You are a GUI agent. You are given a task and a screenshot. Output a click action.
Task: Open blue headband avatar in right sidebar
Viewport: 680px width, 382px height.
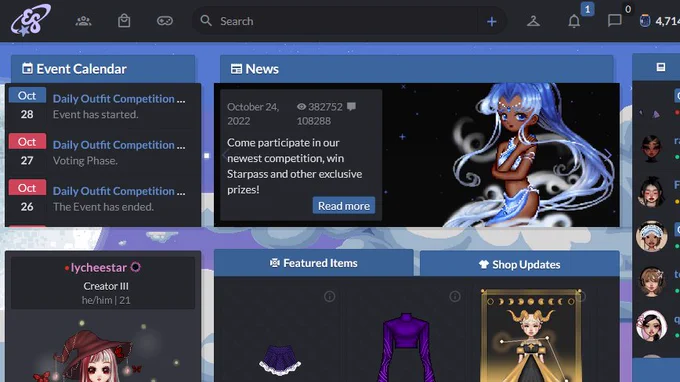651,236
